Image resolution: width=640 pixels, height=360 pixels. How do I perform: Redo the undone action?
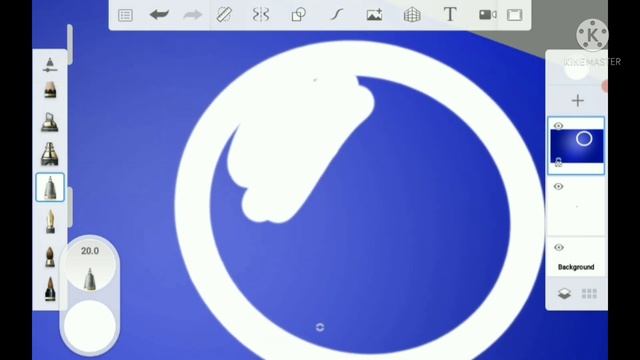(x=192, y=15)
